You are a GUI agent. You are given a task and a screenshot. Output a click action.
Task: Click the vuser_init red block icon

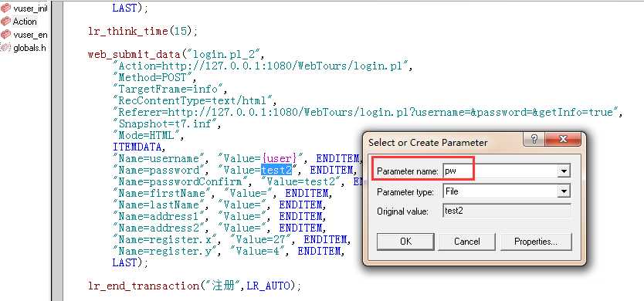pyautogui.click(x=5, y=8)
